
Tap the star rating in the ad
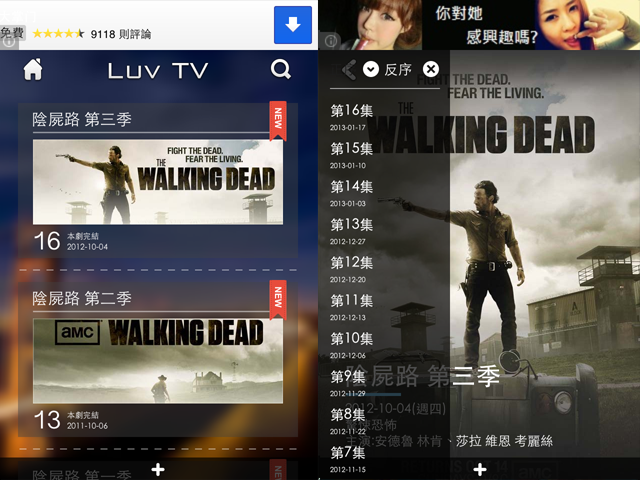coord(58,33)
